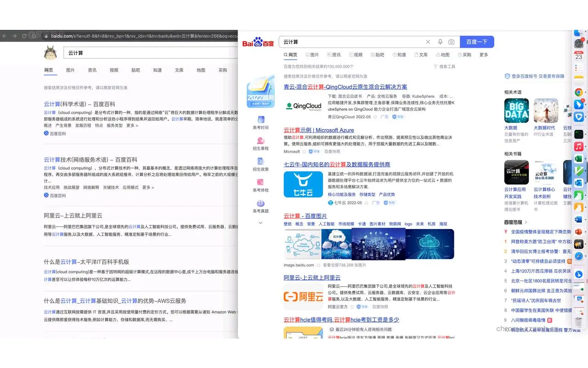Click the 七牛云 logo in the search result
Screen dimensions: 588x368
click(303, 185)
